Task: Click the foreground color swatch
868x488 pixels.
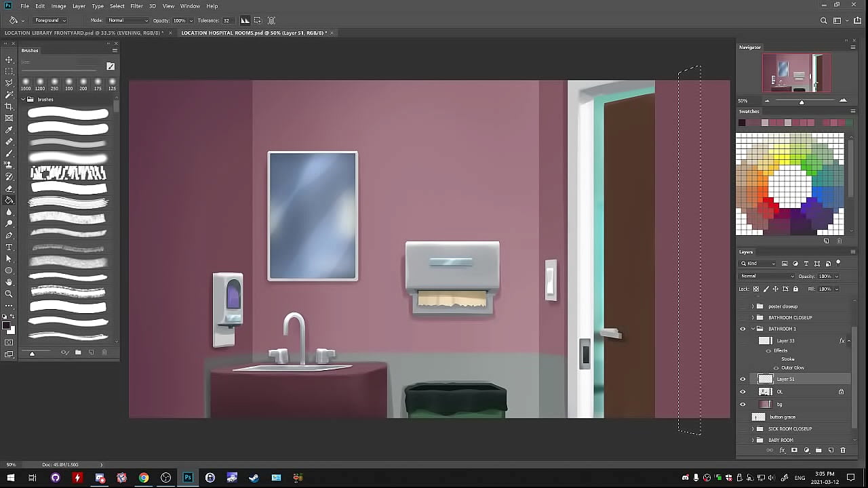Action: 7,327
